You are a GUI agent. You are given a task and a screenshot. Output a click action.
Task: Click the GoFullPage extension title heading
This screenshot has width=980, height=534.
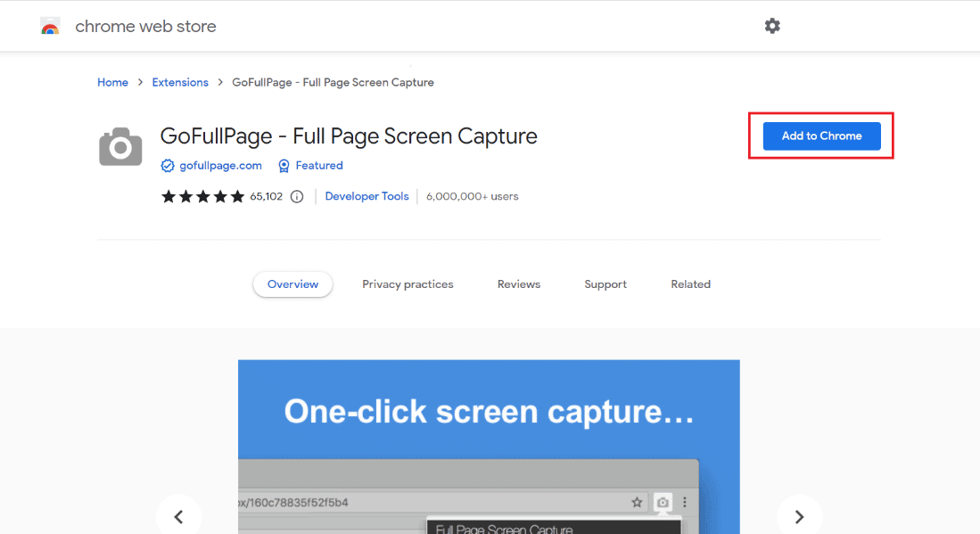click(x=349, y=136)
